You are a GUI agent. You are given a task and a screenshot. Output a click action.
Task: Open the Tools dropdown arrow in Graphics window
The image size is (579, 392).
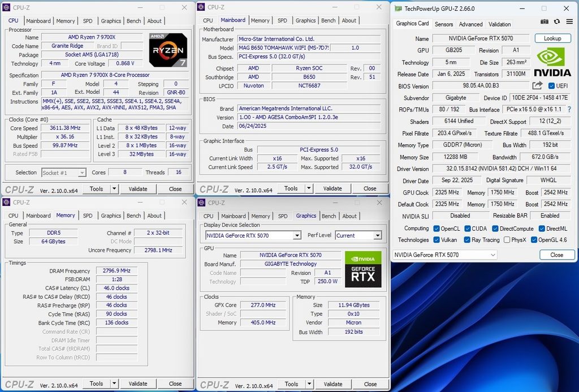pyautogui.click(x=309, y=384)
